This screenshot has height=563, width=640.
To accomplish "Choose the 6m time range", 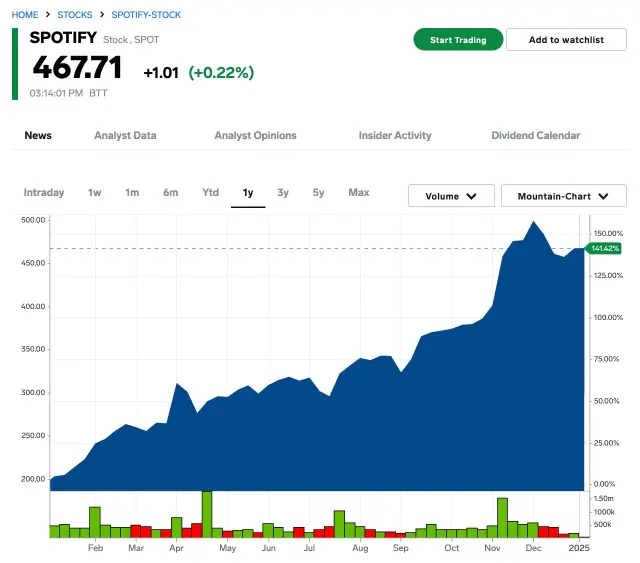I will pyautogui.click(x=171, y=192).
